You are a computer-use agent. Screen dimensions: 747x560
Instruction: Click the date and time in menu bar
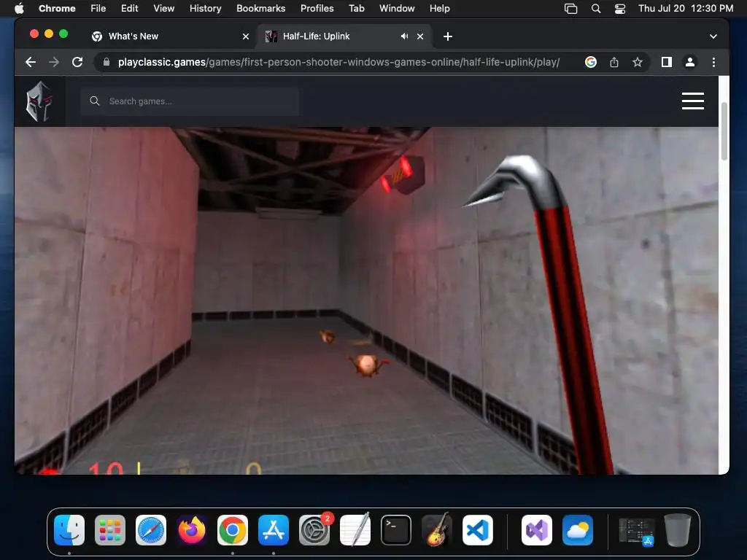(686, 8)
